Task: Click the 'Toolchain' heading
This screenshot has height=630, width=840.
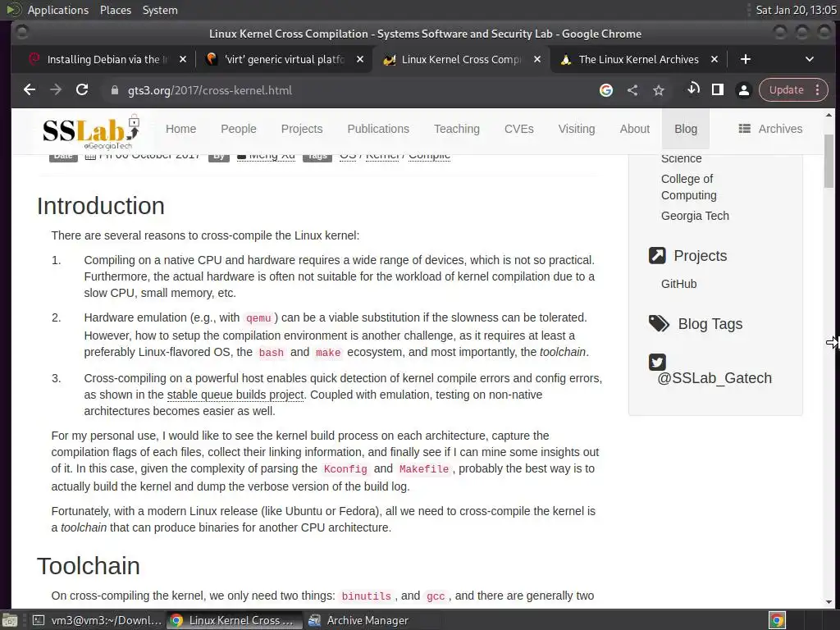Action: [89, 566]
